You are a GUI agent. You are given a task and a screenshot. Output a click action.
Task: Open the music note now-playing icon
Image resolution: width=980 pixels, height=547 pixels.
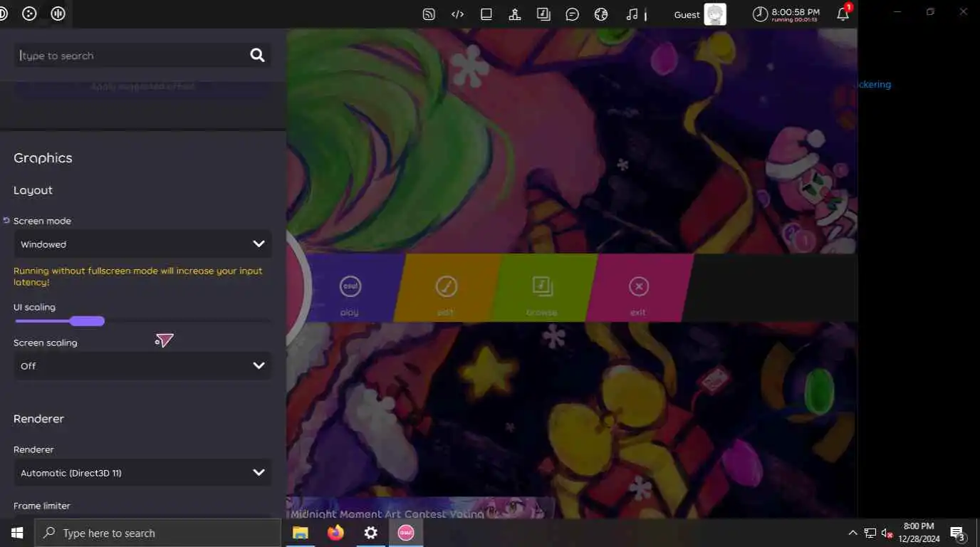632,14
